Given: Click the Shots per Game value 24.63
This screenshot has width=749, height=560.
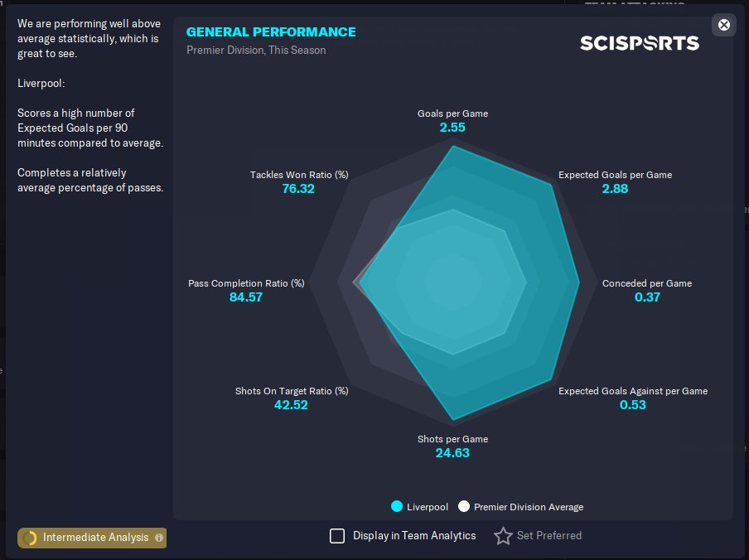Looking at the screenshot, I should click(x=452, y=453).
